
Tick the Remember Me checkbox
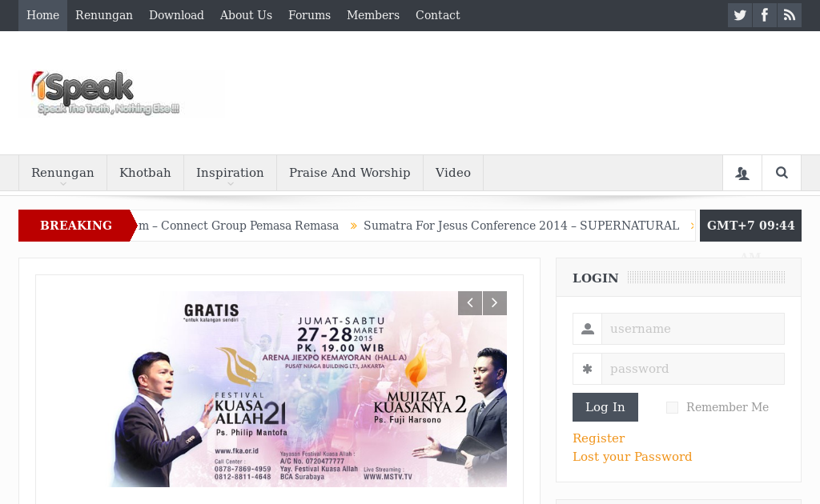click(672, 407)
